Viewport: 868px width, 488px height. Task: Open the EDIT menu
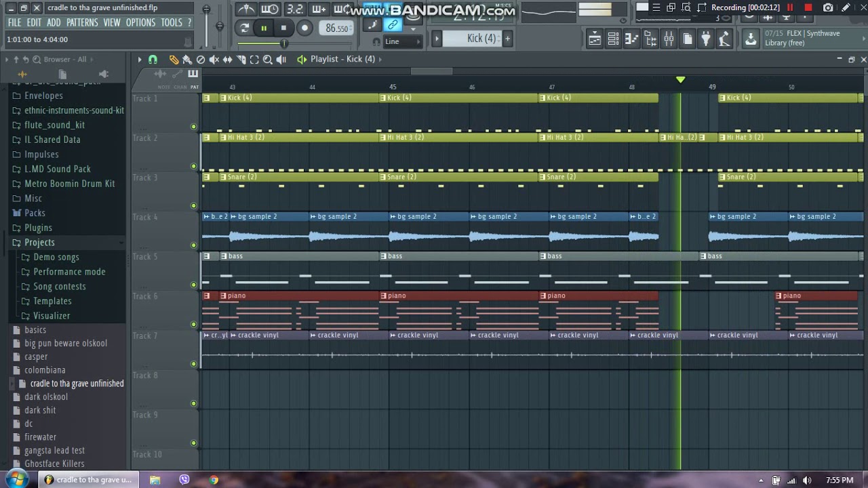[34, 22]
